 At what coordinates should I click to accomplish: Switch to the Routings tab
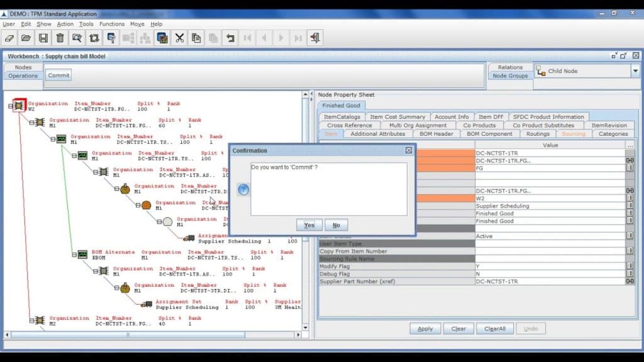(538, 133)
